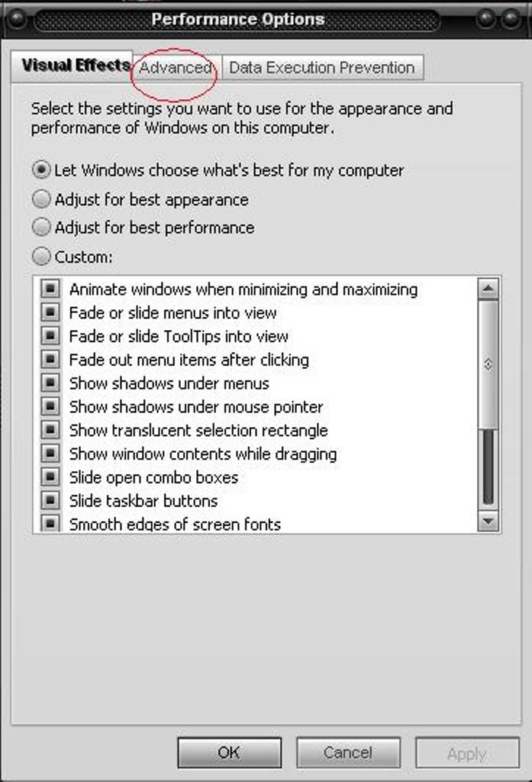This screenshot has height=782, width=532.
Task: Switch to the Advanced tab
Action: [176, 68]
